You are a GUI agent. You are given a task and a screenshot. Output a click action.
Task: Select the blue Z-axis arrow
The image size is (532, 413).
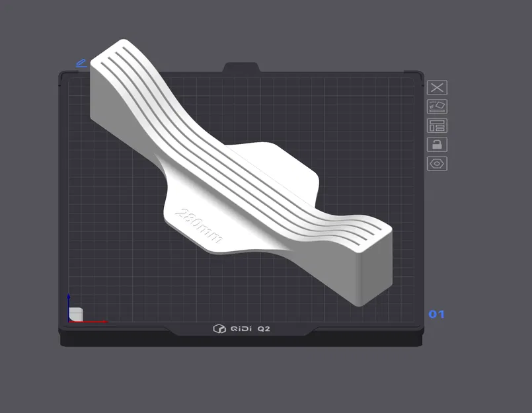[x=69, y=297]
